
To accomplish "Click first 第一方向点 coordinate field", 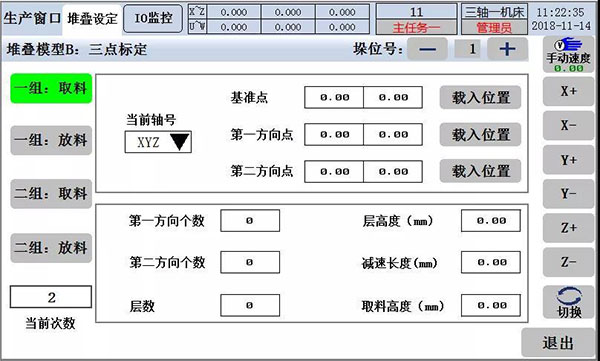I will tap(334, 134).
